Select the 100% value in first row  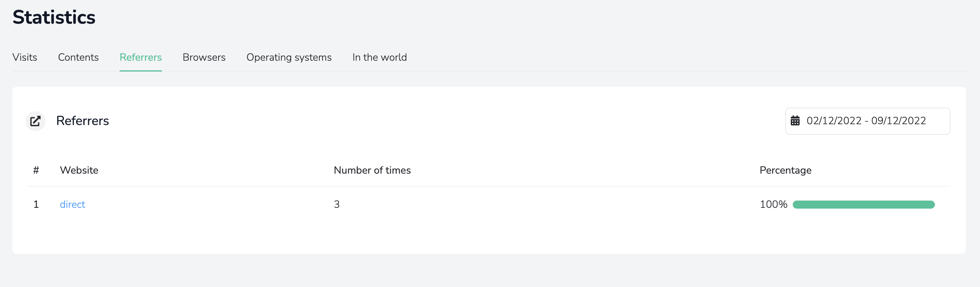point(773,205)
